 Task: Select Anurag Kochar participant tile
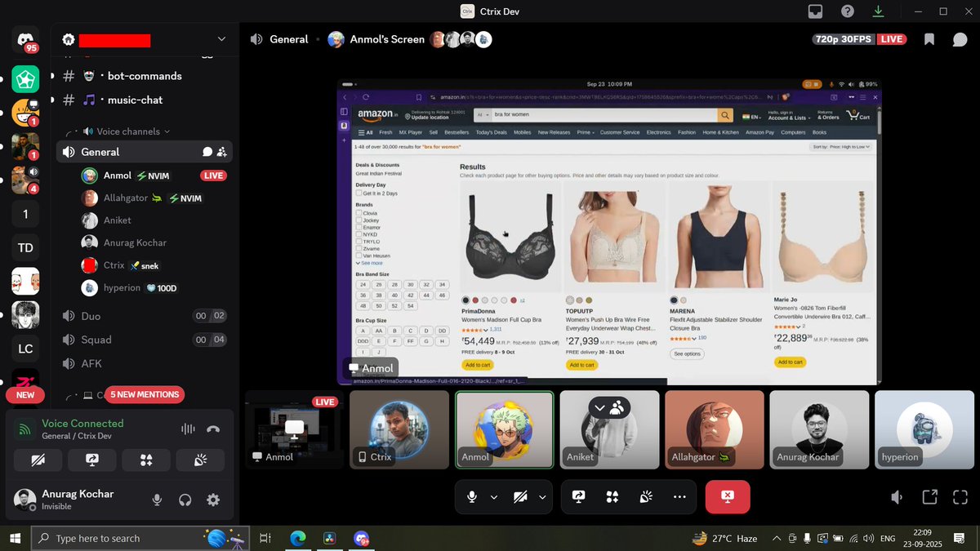click(x=819, y=429)
